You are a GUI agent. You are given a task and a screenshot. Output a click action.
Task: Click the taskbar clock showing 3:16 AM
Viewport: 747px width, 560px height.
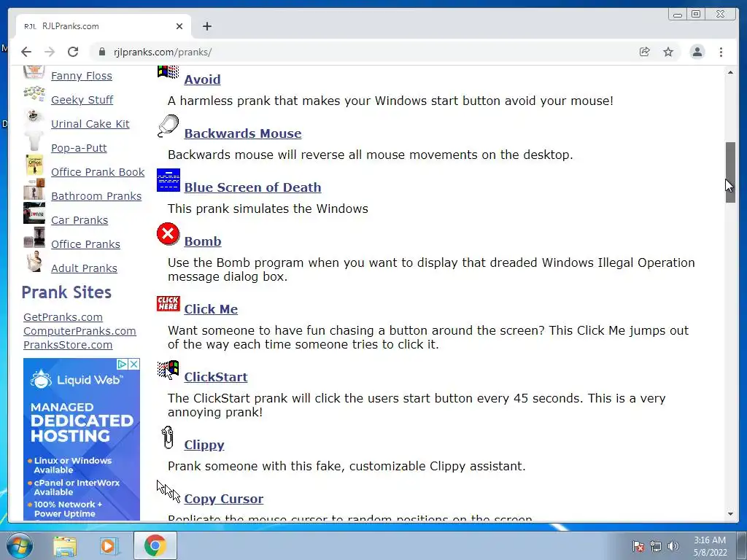tap(710, 546)
